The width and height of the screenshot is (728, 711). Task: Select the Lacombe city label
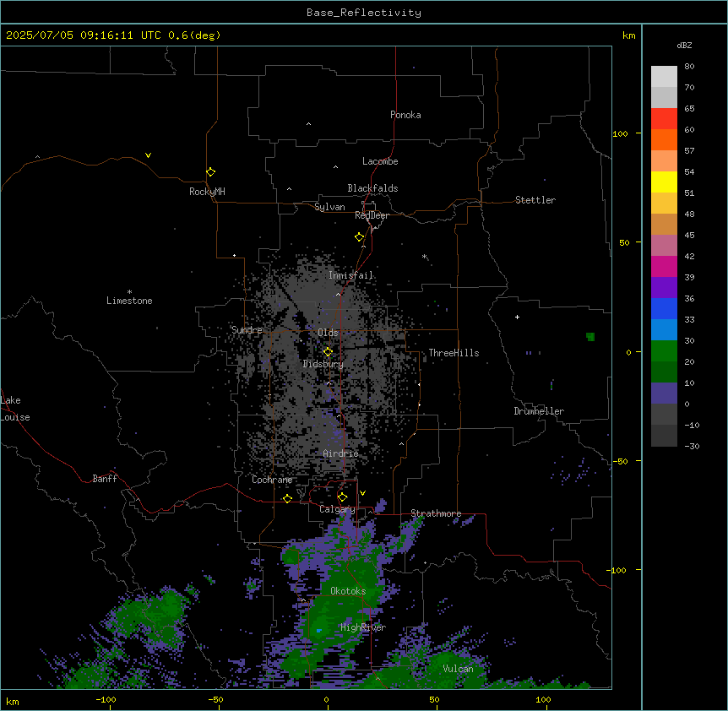(x=380, y=161)
